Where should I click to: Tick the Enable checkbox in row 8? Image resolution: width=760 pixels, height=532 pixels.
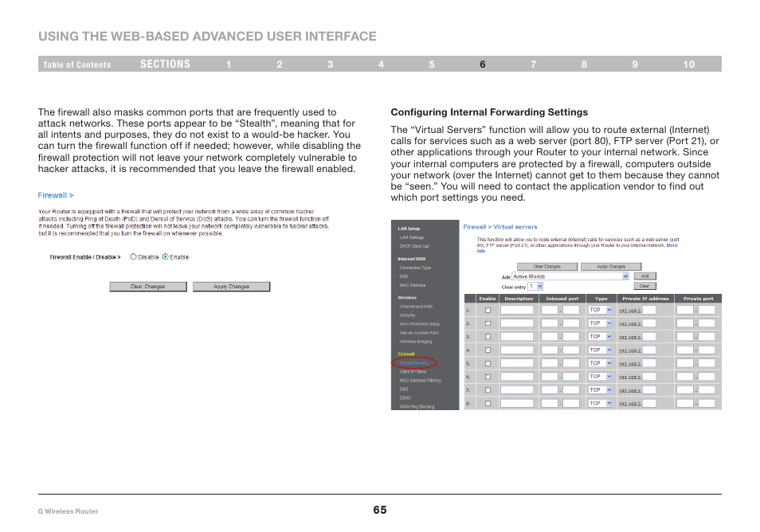pyautogui.click(x=488, y=403)
